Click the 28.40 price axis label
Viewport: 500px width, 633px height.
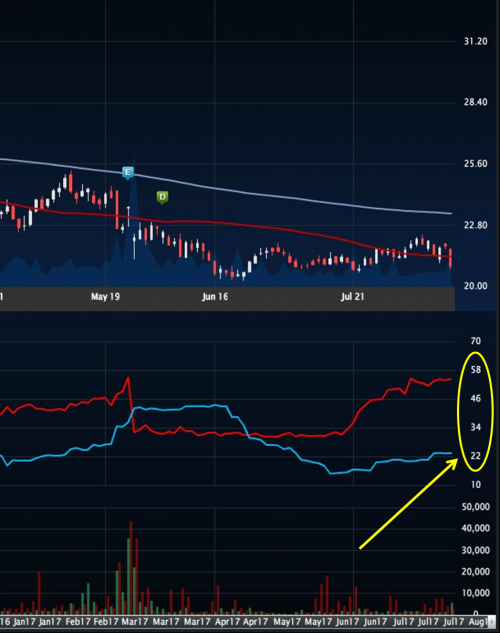tap(475, 102)
